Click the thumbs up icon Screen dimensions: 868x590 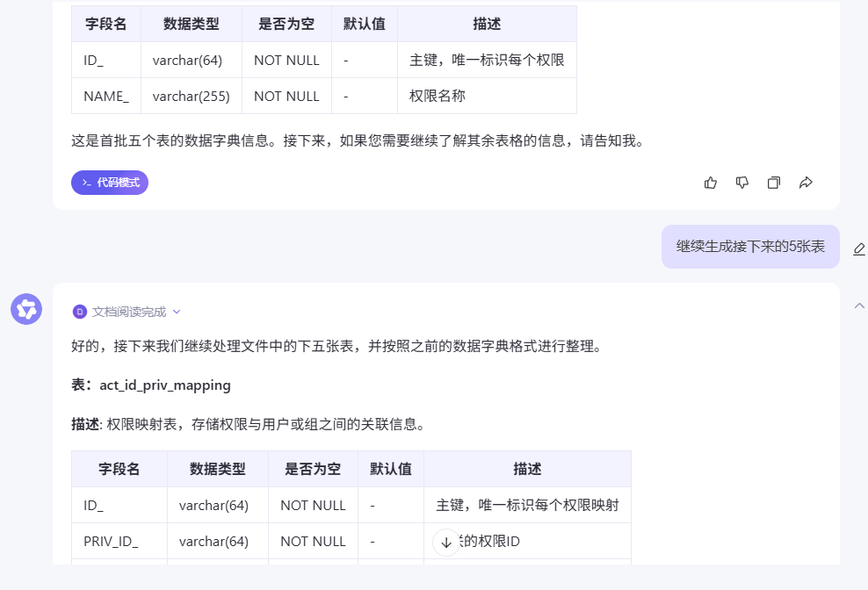point(711,183)
